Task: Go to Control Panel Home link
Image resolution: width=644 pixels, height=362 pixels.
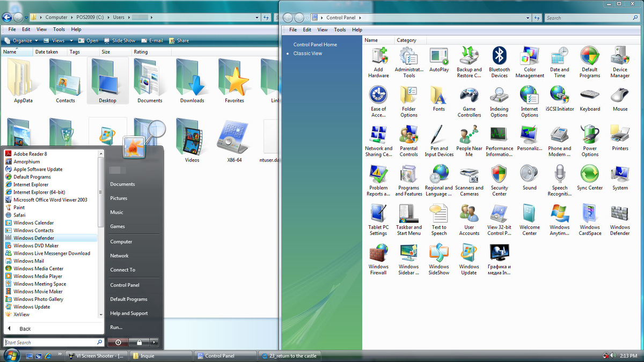Action: click(x=315, y=45)
